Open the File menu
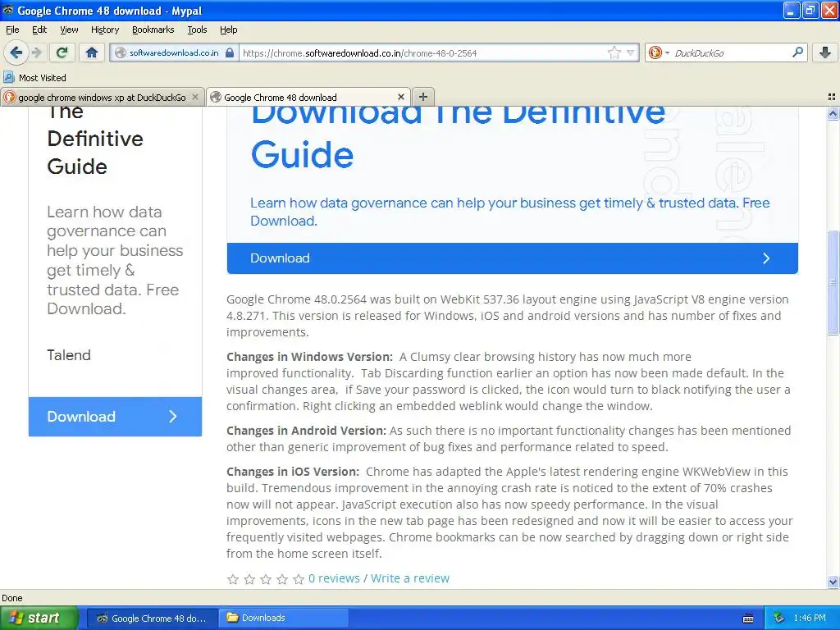This screenshot has height=630, width=840. (x=12, y=30)
